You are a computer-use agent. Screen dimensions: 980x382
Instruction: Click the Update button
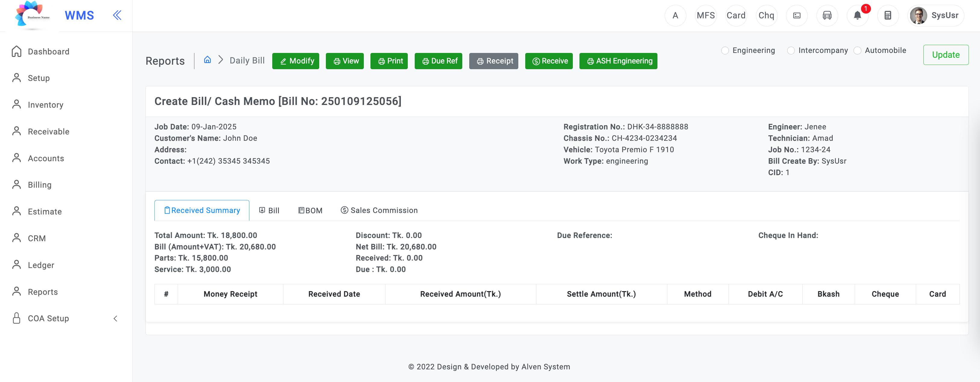pos(946,55)
